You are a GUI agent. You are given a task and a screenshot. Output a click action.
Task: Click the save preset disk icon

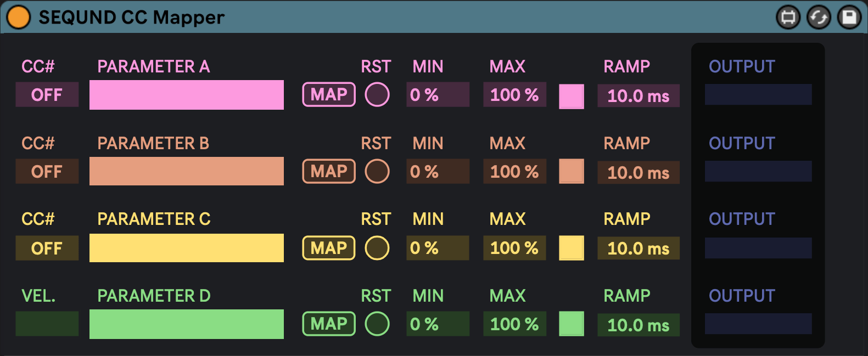click(849, 18)
